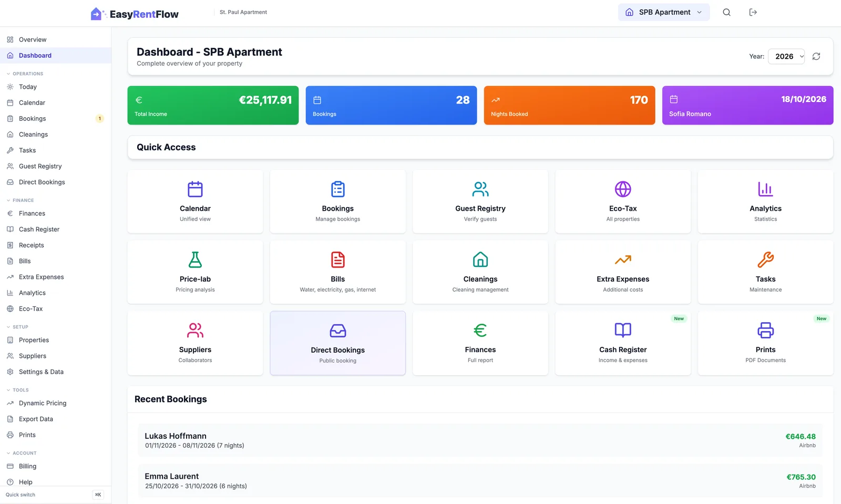Open the Guest Registry quick access card icon
This screenshot has height=504, width=841.
tap(480, 189)
